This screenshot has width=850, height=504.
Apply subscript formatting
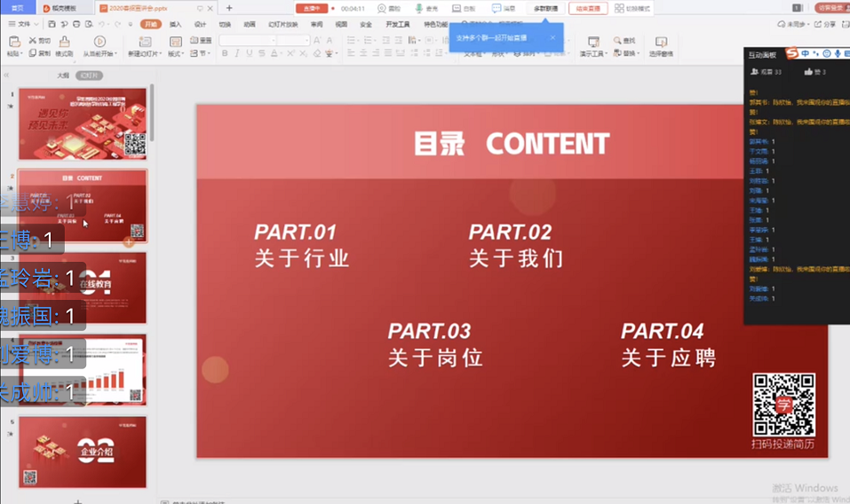(303, 53)
